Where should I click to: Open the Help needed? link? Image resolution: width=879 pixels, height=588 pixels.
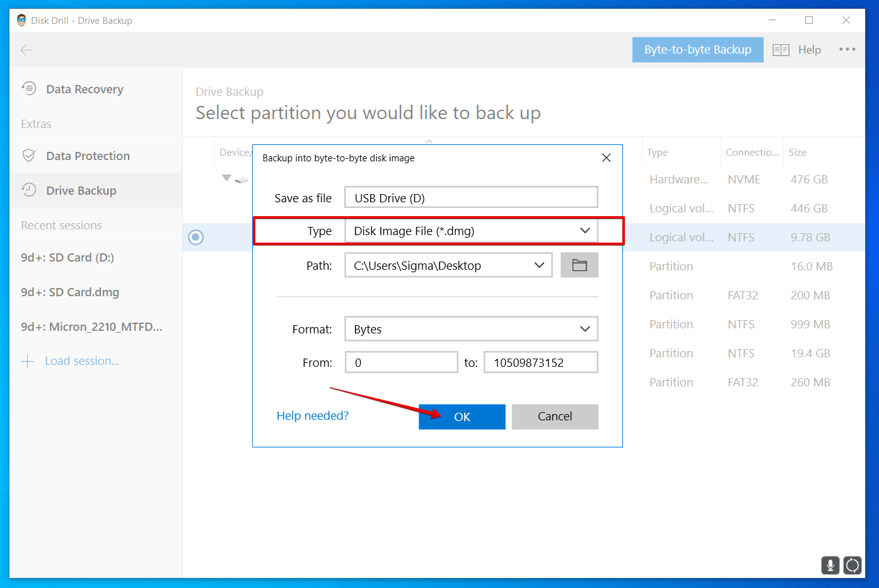(313, 416)
